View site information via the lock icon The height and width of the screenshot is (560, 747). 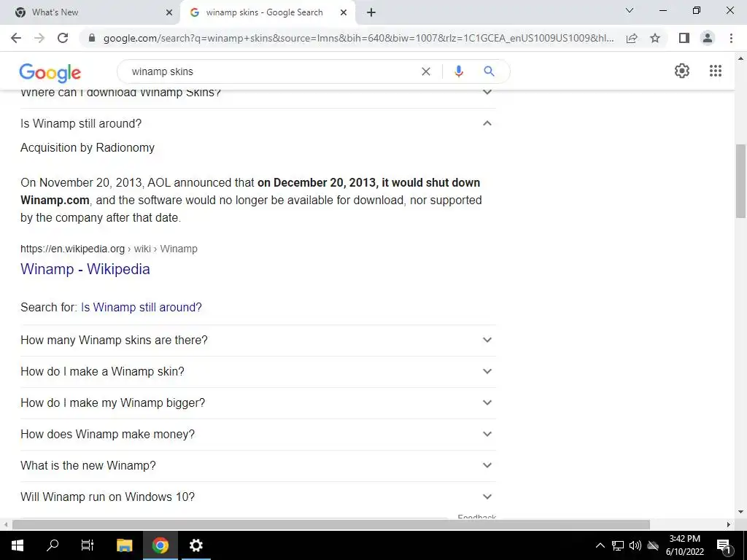coord(92,38)
